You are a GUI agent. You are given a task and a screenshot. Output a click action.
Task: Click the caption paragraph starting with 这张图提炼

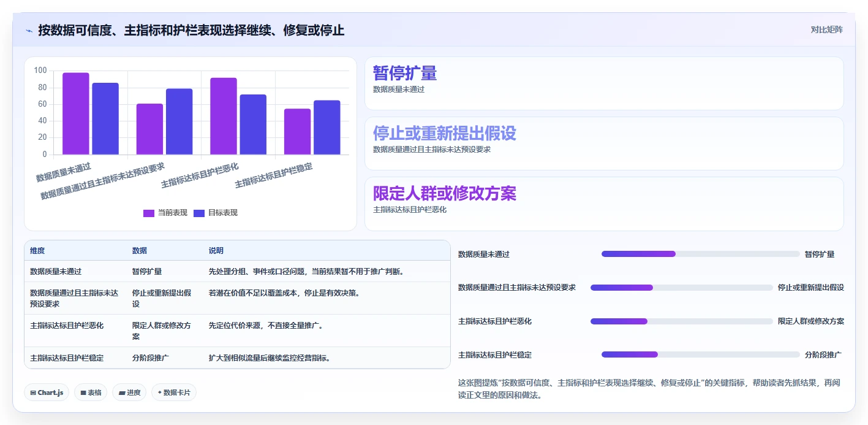pos(649,389)
